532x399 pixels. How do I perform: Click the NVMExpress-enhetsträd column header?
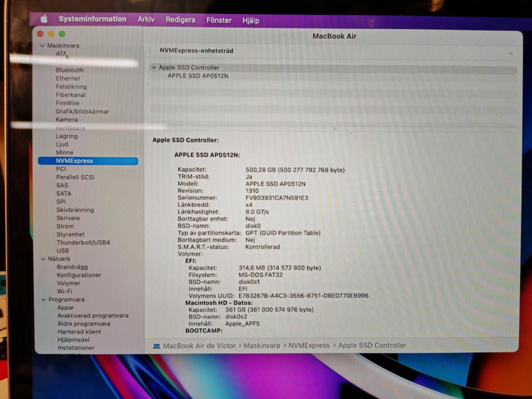[x=196, y=51]
